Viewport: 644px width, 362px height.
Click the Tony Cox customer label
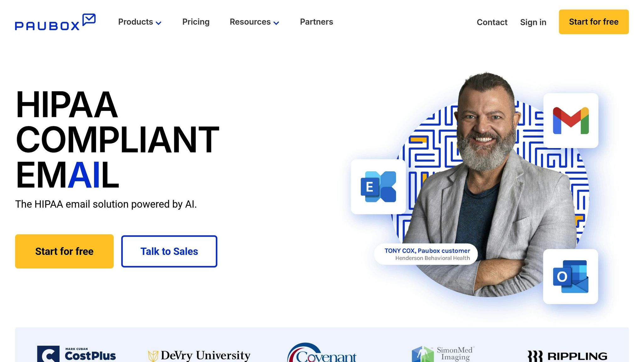[426, 254]
